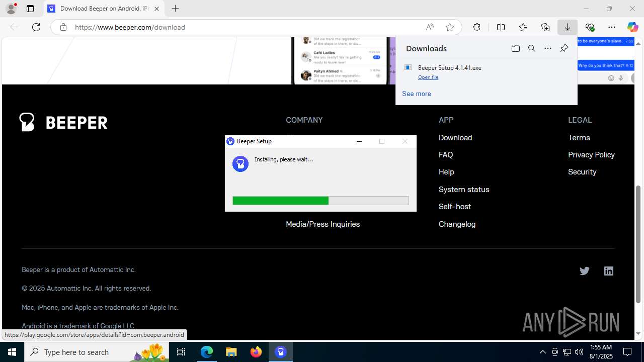Image resolution: width=644 pixels, height=362 pixels.
Task: Open File Explorer from taskbar
Action: [231, 352]
